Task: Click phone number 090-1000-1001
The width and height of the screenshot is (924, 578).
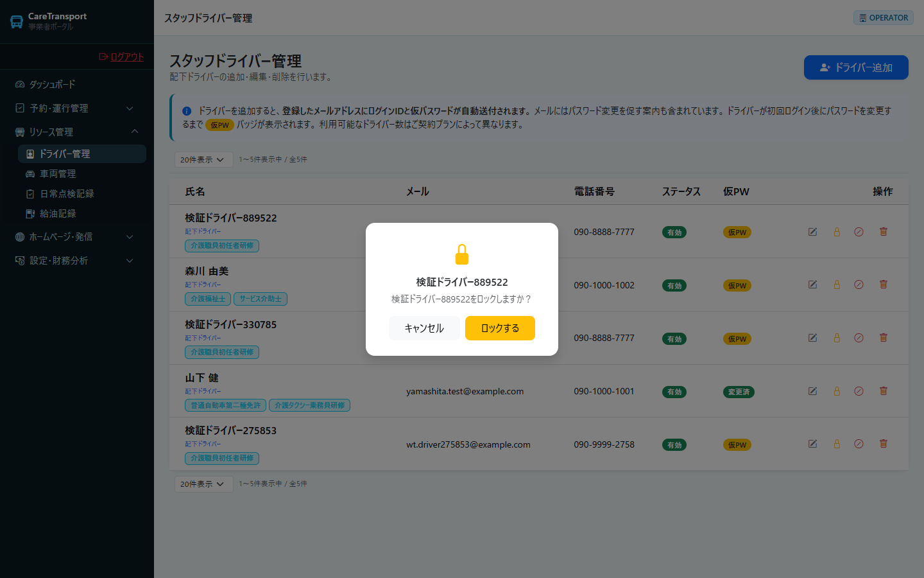Action: tap(604, 391)
